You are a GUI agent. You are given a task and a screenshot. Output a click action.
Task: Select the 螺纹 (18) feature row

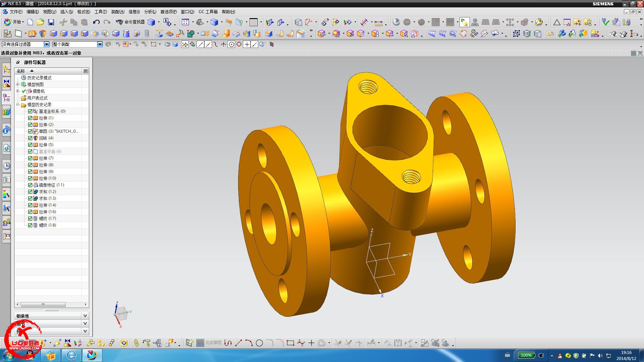(x=47, y=225)
